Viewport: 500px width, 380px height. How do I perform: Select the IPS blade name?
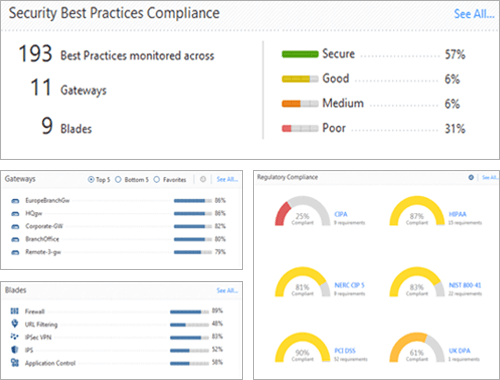pos(29,350)
